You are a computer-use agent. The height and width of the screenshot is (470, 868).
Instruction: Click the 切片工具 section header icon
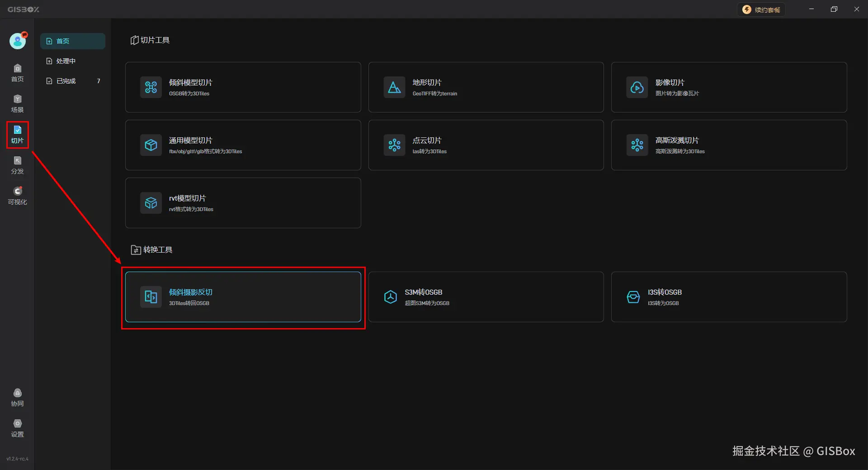(x=134, y=40)
